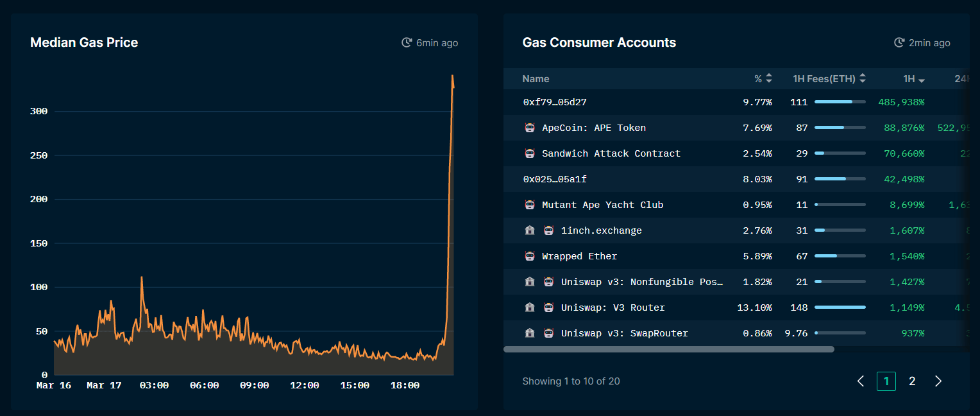Click the next page arrow
980x416 pixels.
[x=938, y=381]
